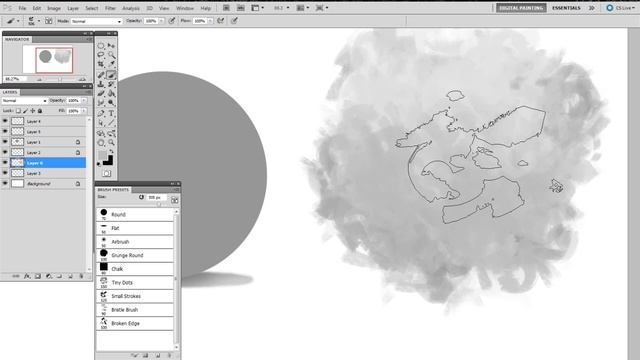
Task: Open layer blend mode dropdown
Action: click(x=24, y=100)
